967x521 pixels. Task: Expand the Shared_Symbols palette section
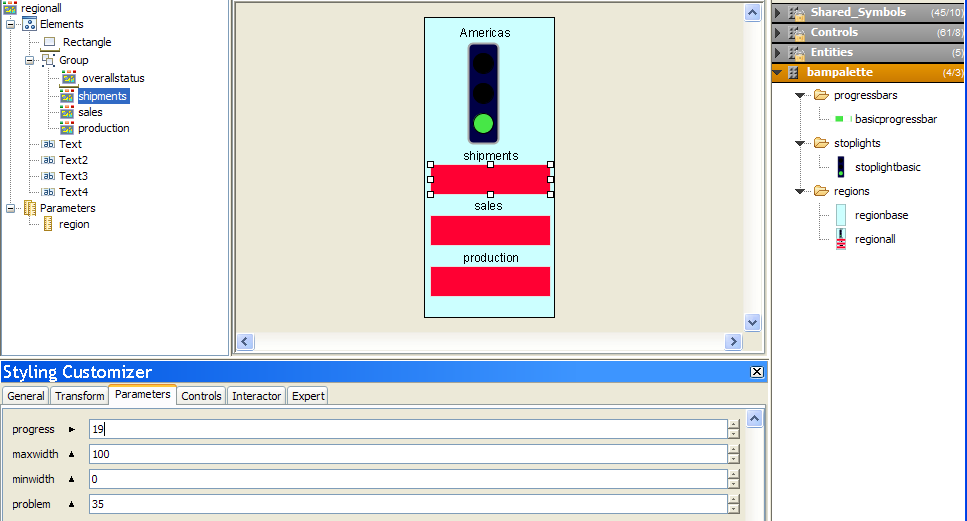(x=778, y=12)
